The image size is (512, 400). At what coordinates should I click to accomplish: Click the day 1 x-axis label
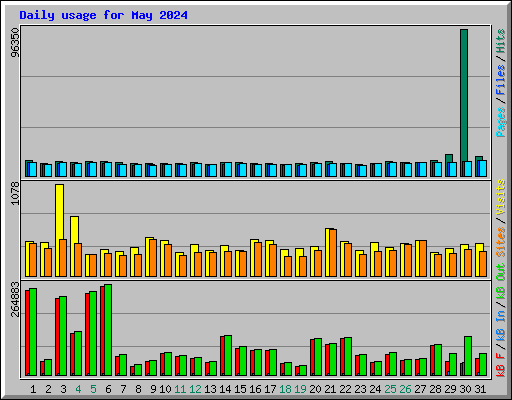(33, 389)
